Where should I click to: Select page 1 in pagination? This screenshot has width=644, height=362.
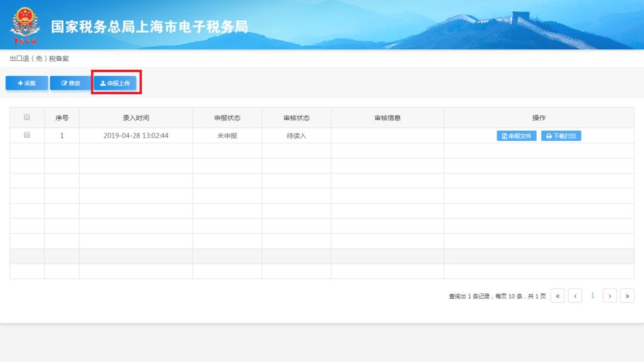(x=592, y=296)
